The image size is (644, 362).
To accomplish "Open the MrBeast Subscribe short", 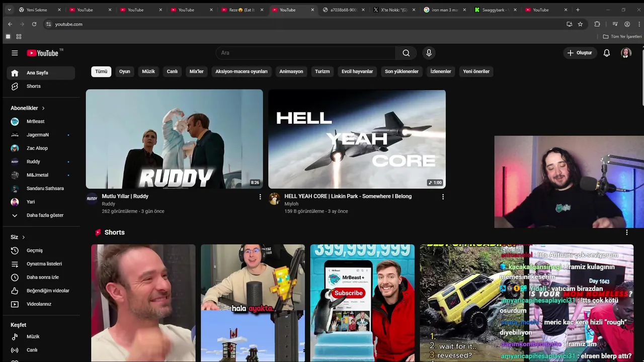I will coord(362,303).
